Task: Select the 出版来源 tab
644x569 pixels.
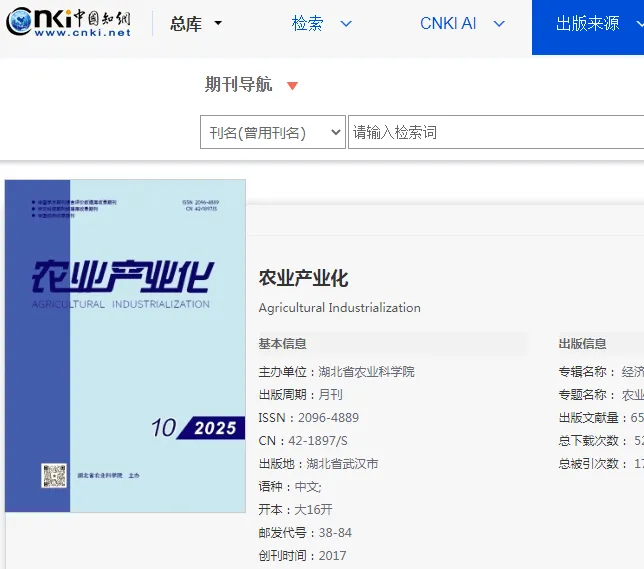Action: point(588,27)
